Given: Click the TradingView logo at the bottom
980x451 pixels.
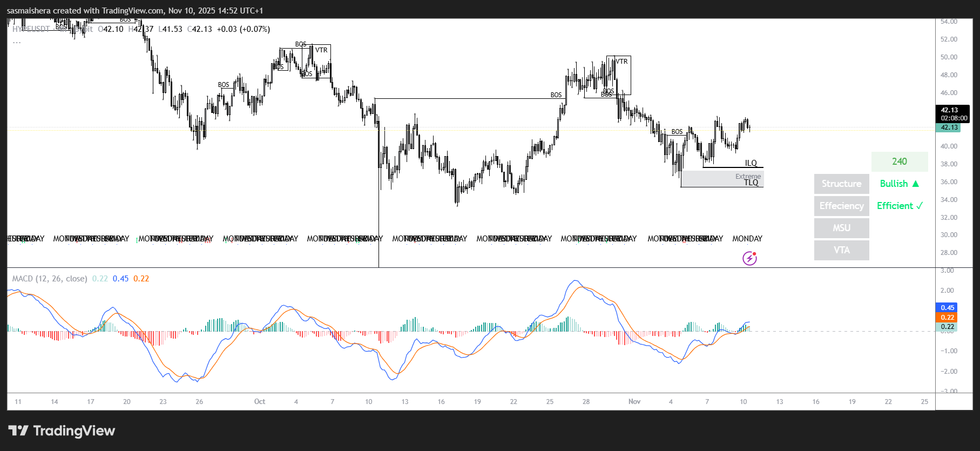Looking at the screenshot, I should [x=62, y=430].
